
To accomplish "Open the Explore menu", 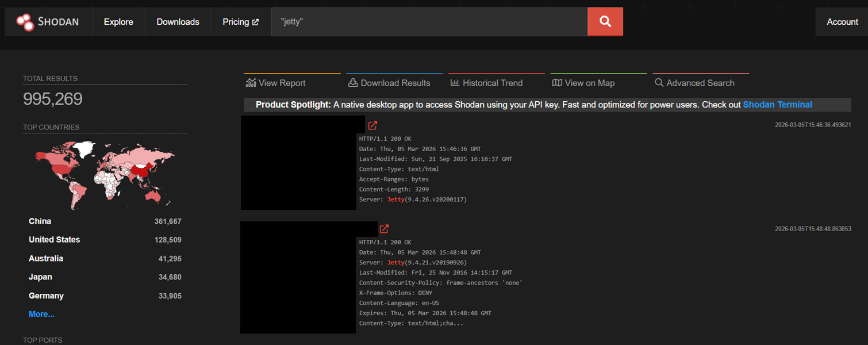I will pyautogui.click(x=118, y=22).
